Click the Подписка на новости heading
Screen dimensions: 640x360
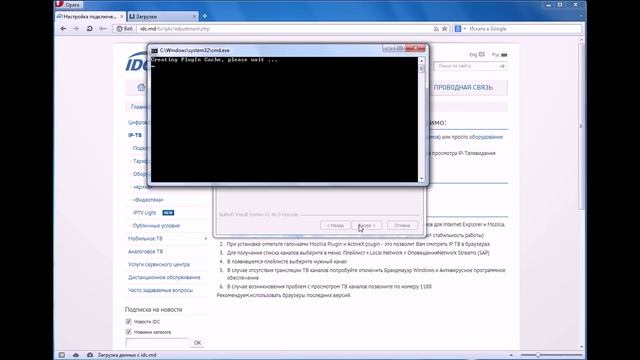[153, 309]
